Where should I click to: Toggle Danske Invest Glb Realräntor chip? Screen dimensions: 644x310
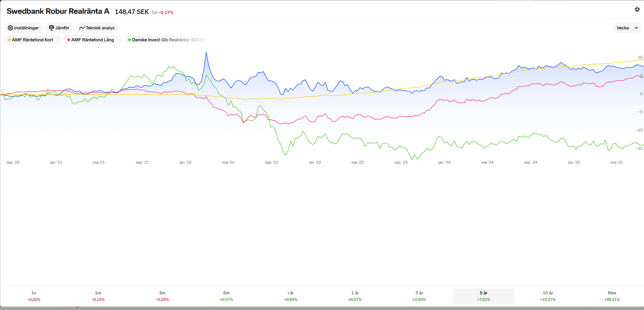click(166, 40)
